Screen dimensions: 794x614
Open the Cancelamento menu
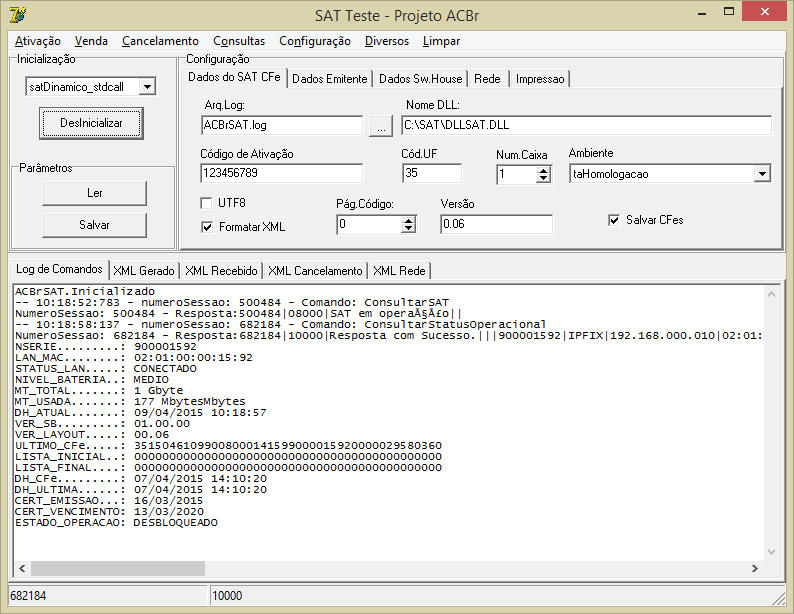[x=160, y=41]
